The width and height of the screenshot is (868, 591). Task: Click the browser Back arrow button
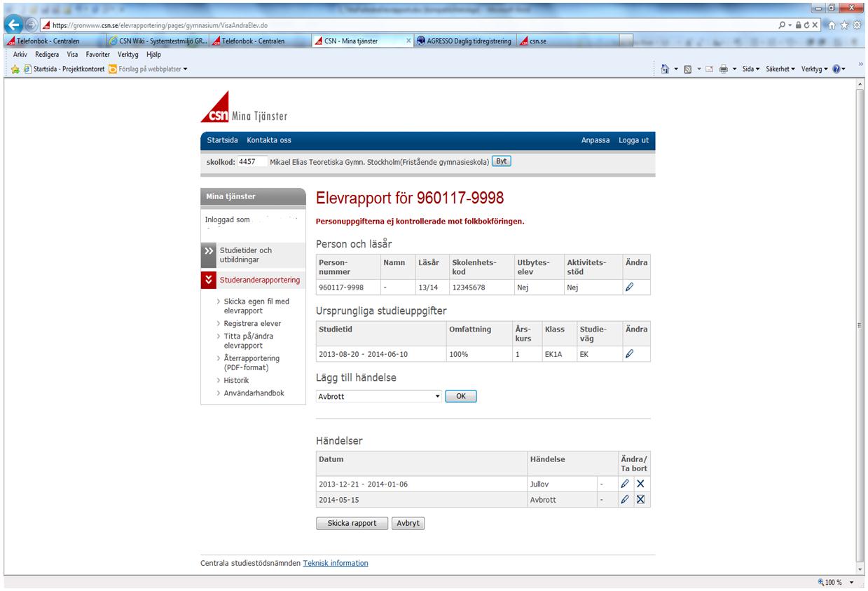point(12,25)
